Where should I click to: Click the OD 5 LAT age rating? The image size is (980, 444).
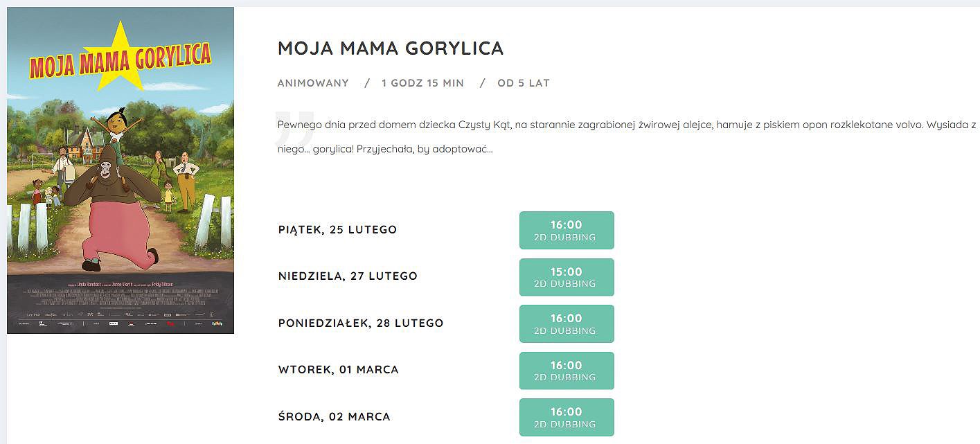[x=524, y=83]
